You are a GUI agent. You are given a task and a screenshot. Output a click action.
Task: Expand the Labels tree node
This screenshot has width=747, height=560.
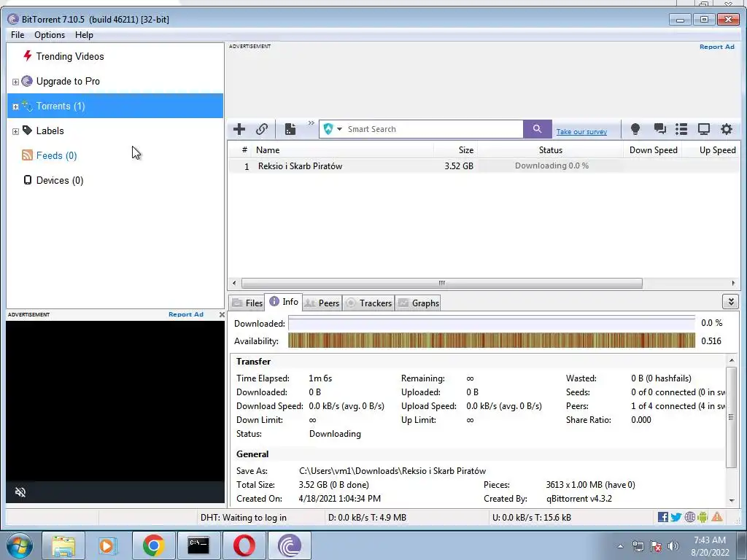click(x=15, y=131)
